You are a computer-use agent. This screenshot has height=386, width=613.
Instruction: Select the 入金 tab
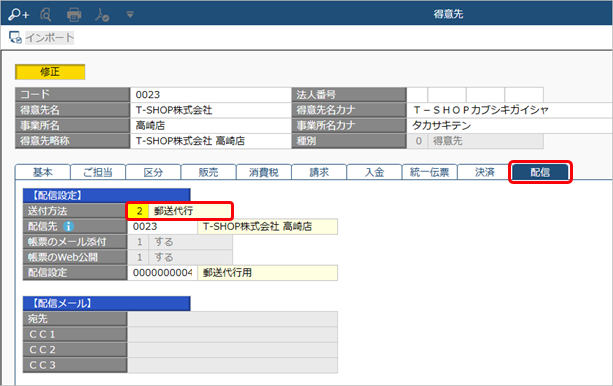(375, 172)
